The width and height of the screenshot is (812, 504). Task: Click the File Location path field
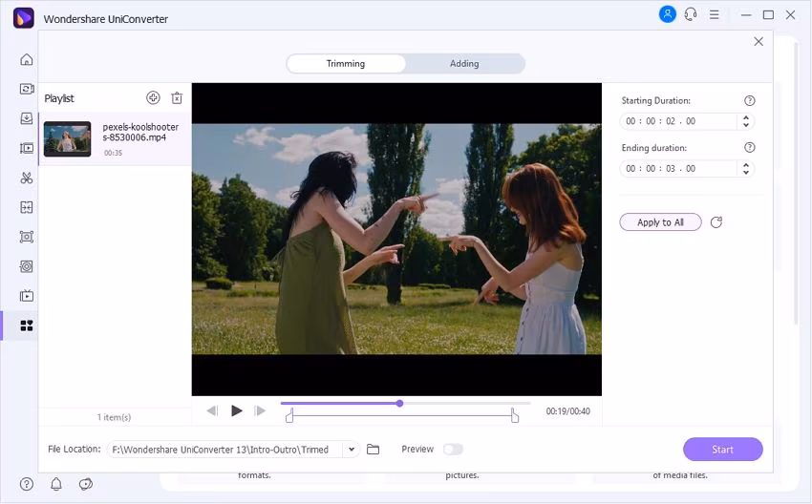(225, 450)
